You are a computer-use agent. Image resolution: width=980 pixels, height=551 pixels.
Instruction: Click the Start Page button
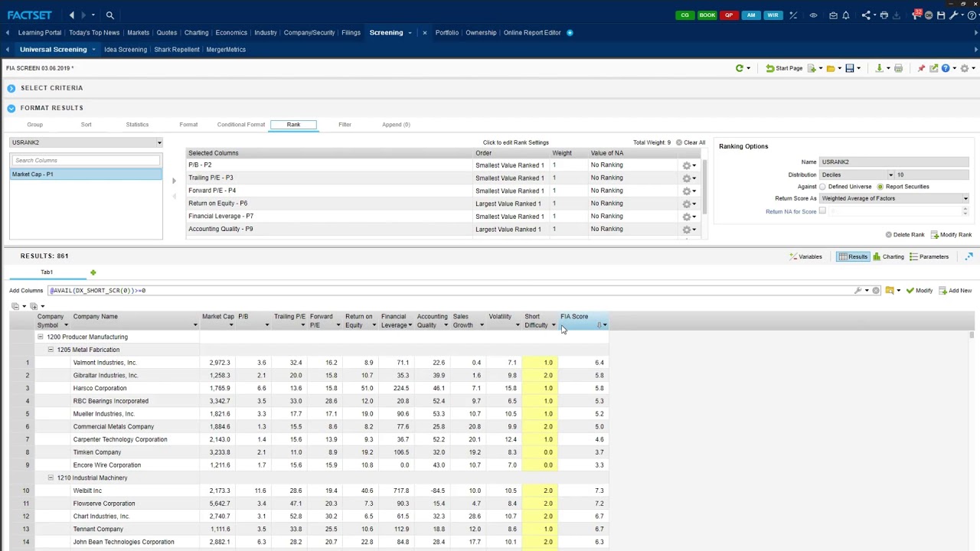[x=784, y=69]
